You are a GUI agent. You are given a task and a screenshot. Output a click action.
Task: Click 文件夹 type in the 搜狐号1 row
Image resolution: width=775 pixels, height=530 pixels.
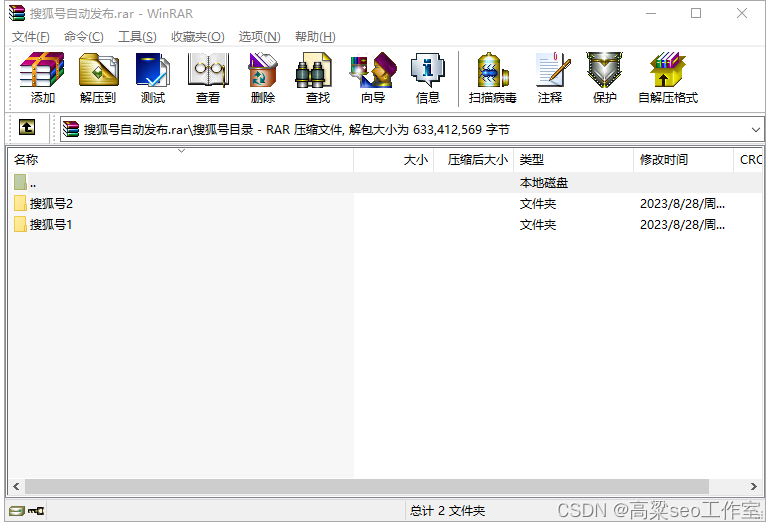(x=538, y=225)
